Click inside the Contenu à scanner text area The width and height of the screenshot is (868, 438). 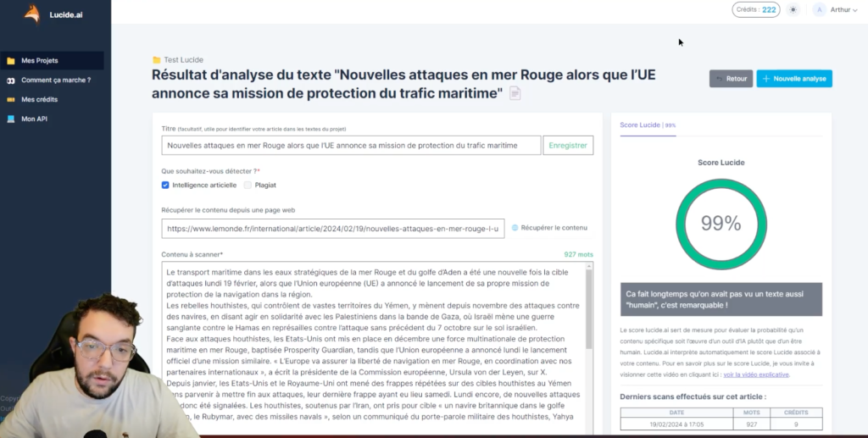pos(373,348)
